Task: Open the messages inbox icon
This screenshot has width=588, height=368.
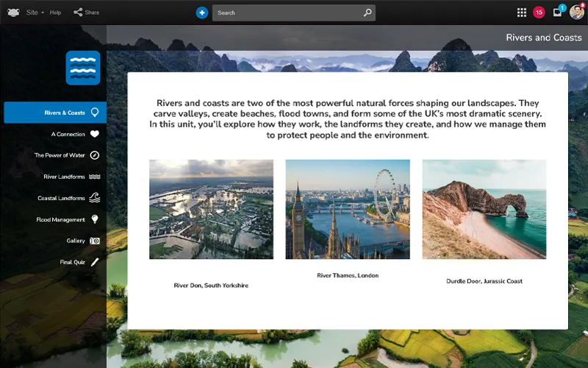Action: (558, 13)
